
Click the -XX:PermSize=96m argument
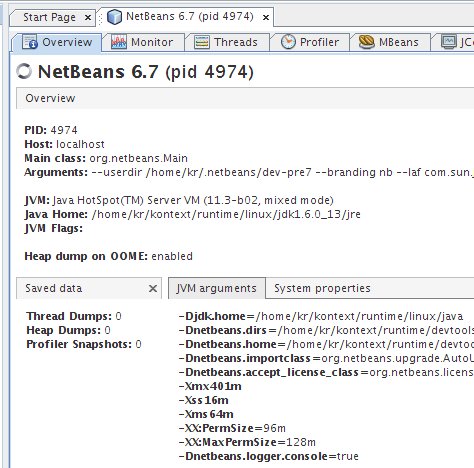232,428
